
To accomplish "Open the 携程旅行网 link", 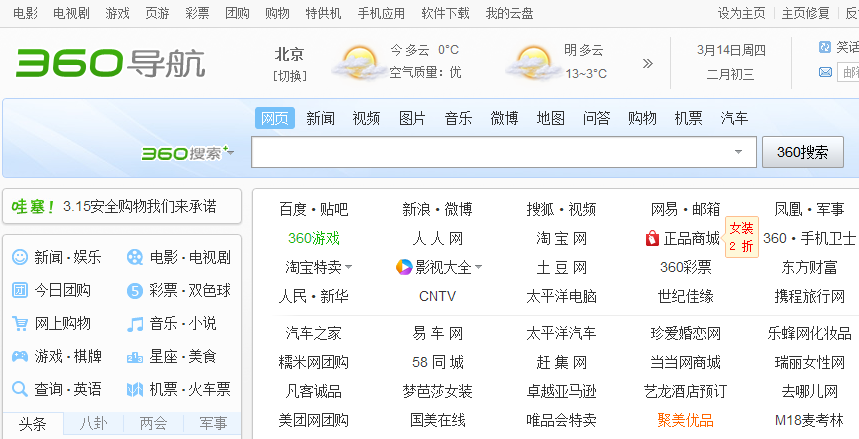I will click(x=810, y=297).
